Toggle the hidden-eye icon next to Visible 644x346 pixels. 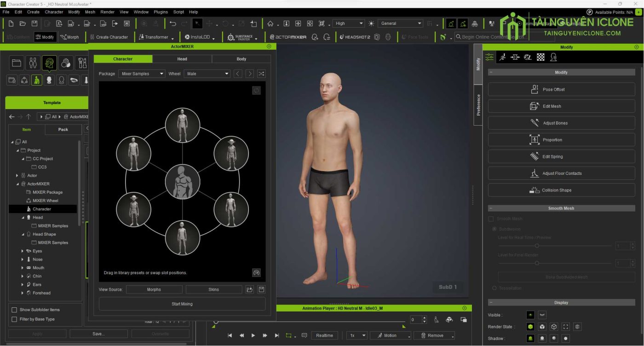542,315
